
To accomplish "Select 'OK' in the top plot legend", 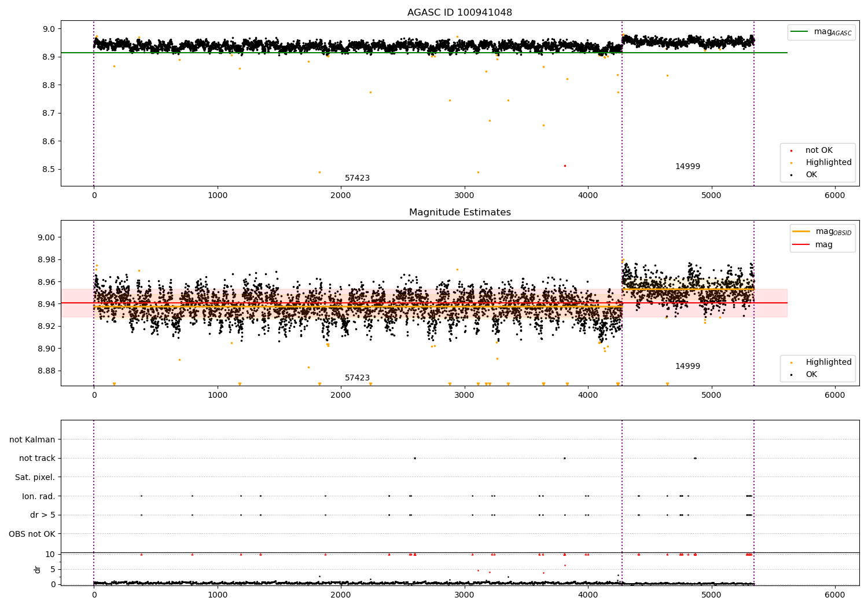I will (811, 175).
